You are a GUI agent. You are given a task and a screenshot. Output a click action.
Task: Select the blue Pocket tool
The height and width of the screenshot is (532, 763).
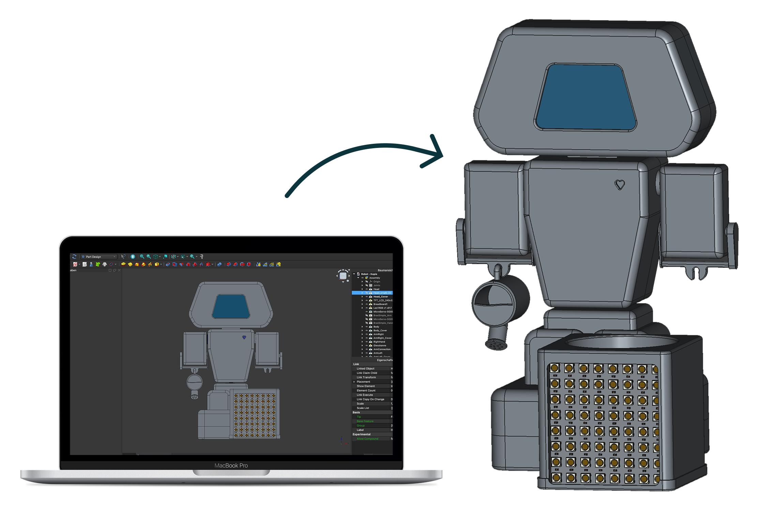168,264
